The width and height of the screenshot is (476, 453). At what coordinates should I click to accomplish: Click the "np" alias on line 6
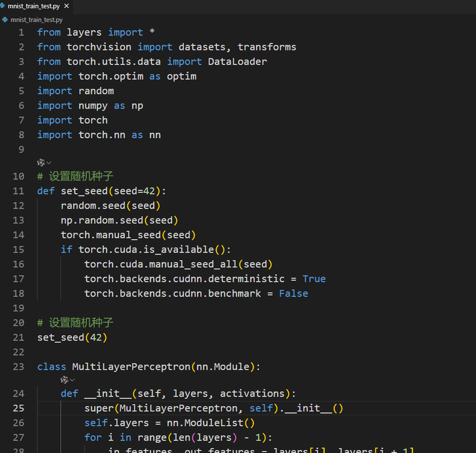point(137,105)
